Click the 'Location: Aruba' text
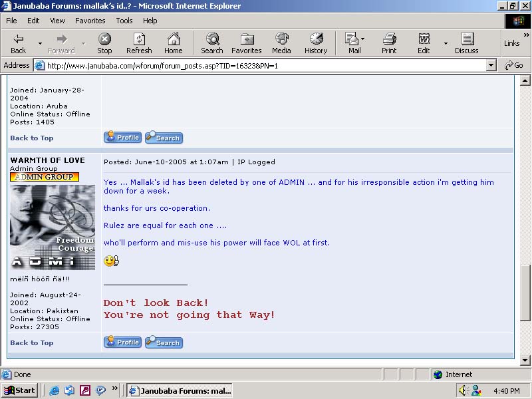532x399 pixels. (39, 106)
